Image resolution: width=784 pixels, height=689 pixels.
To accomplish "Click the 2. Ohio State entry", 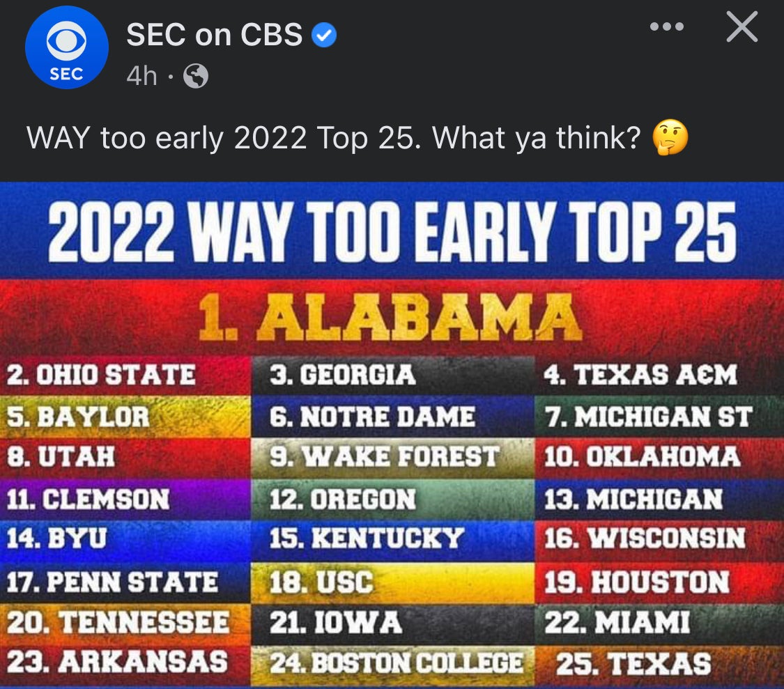I will (102, 376).
